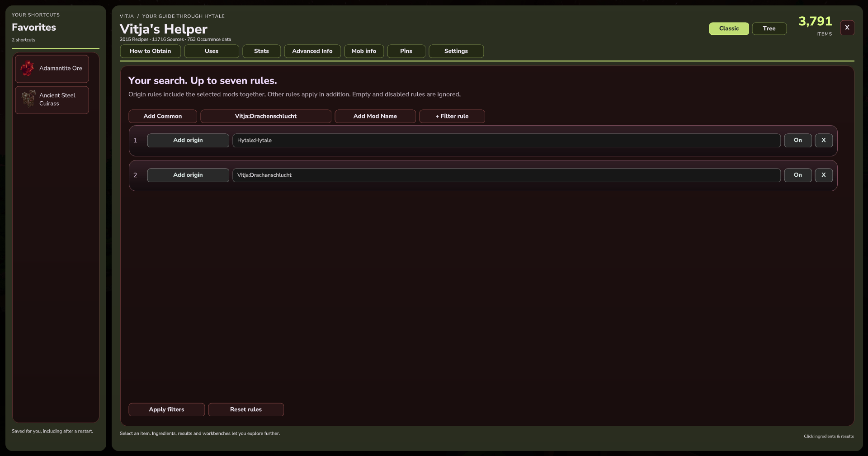Remove rule 1 Hytale:Hytale

[824, 140]
